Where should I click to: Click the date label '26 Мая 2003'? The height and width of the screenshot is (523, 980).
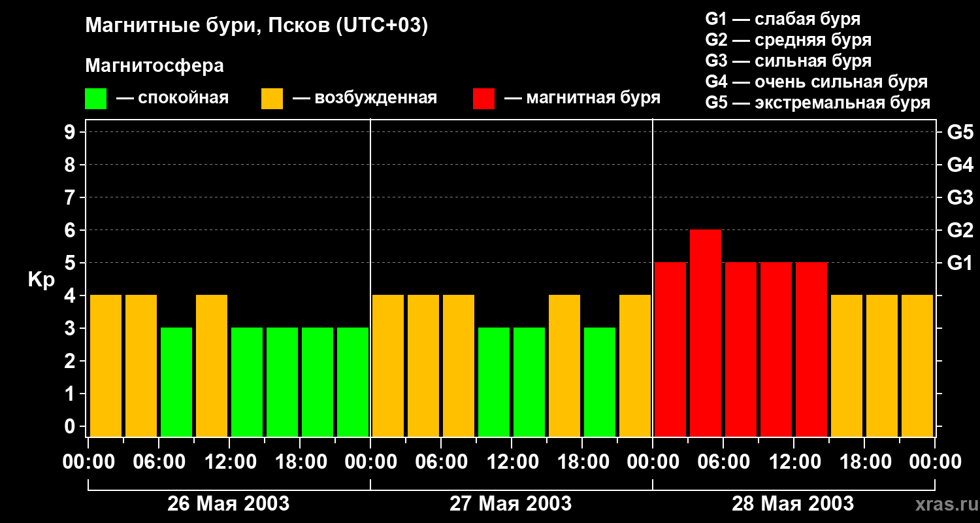pos(229,503)
